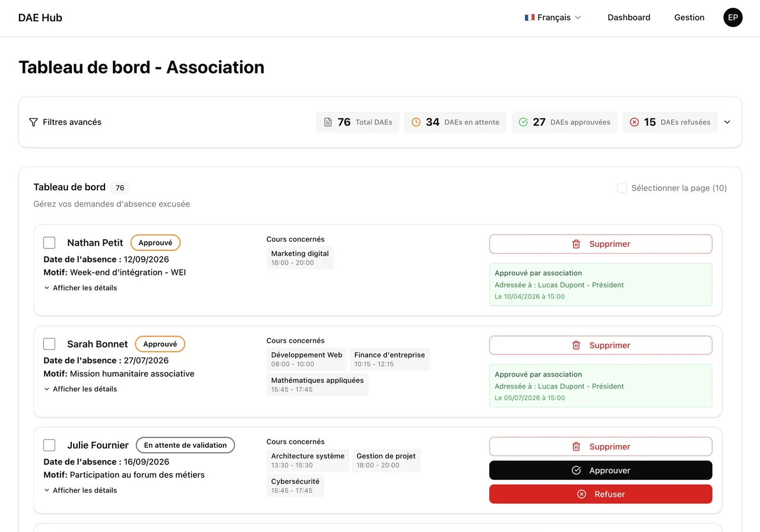Expand Afficher les détails for Sarah Bonnet
The width and height of the screenshot is (760, 532).
pos(80,389)
